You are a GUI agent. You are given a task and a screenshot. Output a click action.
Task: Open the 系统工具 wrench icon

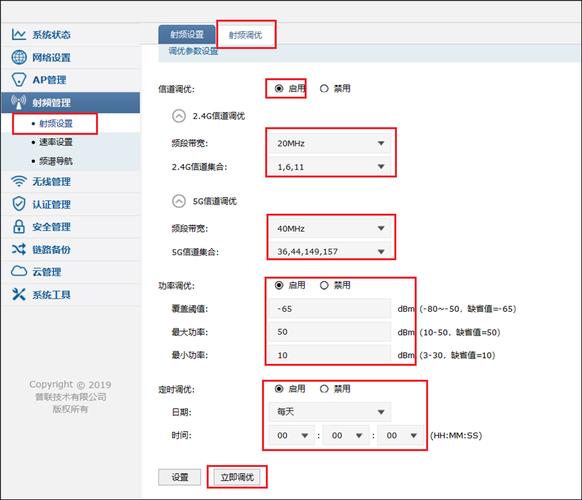click(19, 294)
